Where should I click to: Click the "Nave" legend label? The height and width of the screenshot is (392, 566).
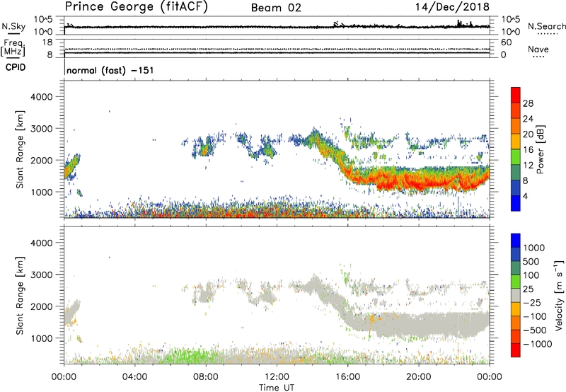(538, 49)
